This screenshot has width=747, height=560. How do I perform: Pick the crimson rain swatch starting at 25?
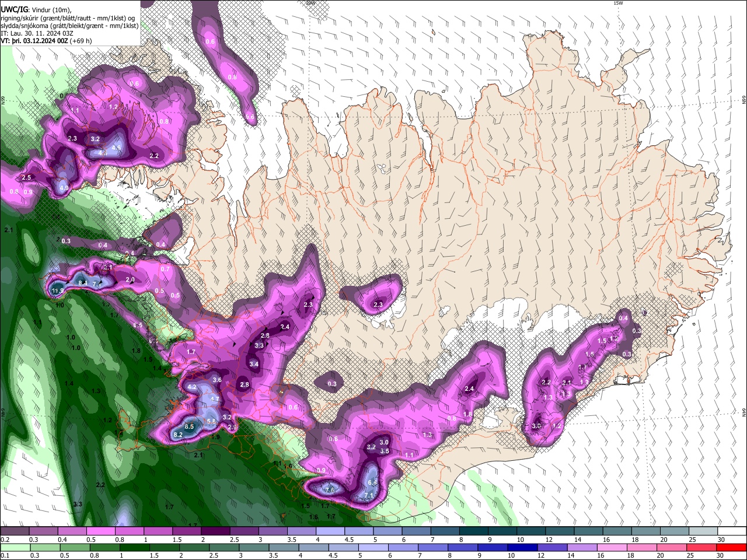[701, 547]
